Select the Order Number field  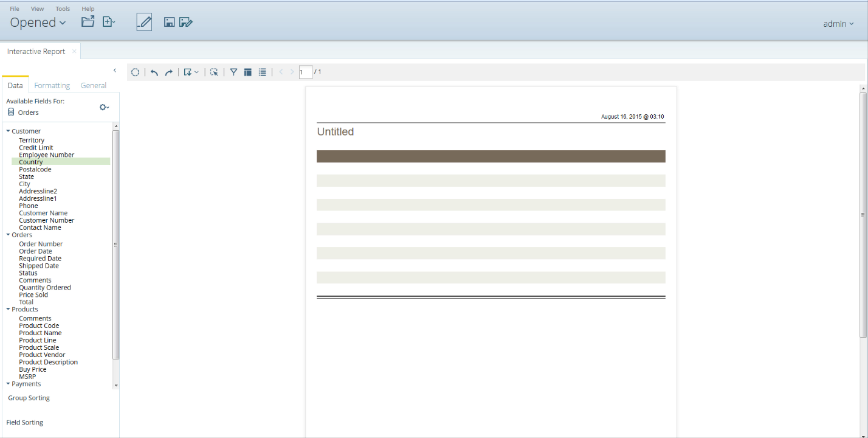pos(41,243)
